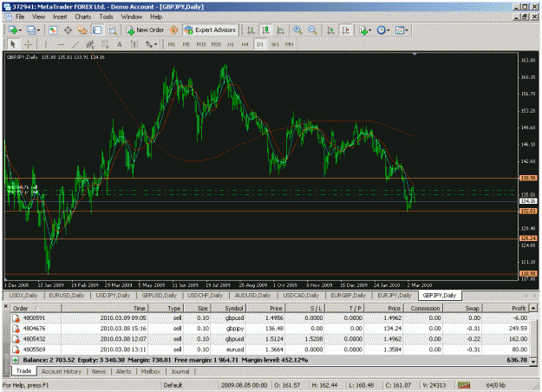Toggle chart auto scroll icon

tap(330, 30)
